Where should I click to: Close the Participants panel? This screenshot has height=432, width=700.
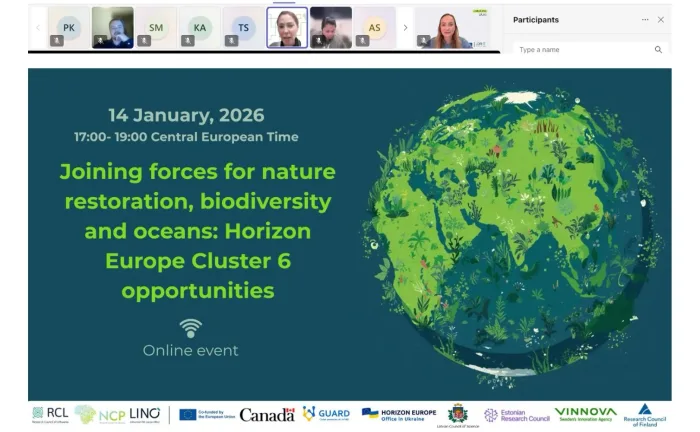661,19
